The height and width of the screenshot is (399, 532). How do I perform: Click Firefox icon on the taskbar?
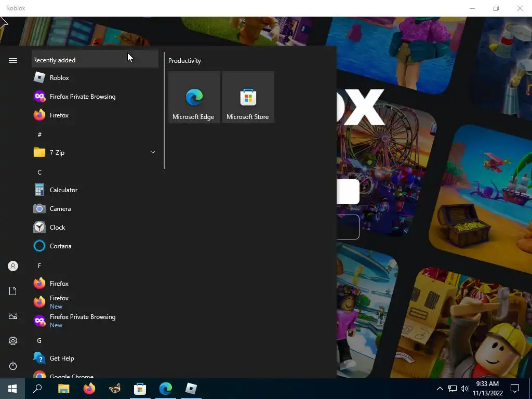coord(89,389)
